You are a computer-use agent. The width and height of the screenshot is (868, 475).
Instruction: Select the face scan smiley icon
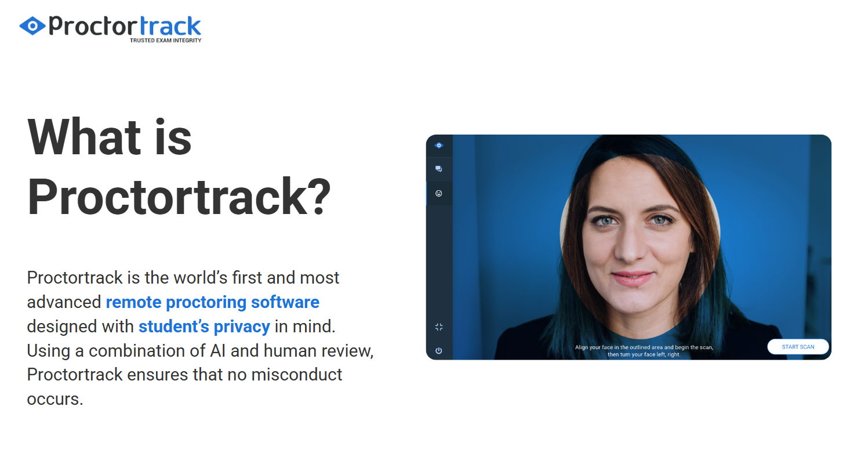(x=439, y=193)
